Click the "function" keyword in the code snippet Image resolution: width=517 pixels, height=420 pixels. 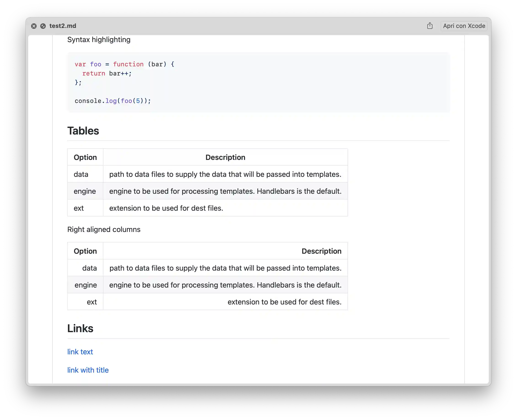tap(129, 64)
